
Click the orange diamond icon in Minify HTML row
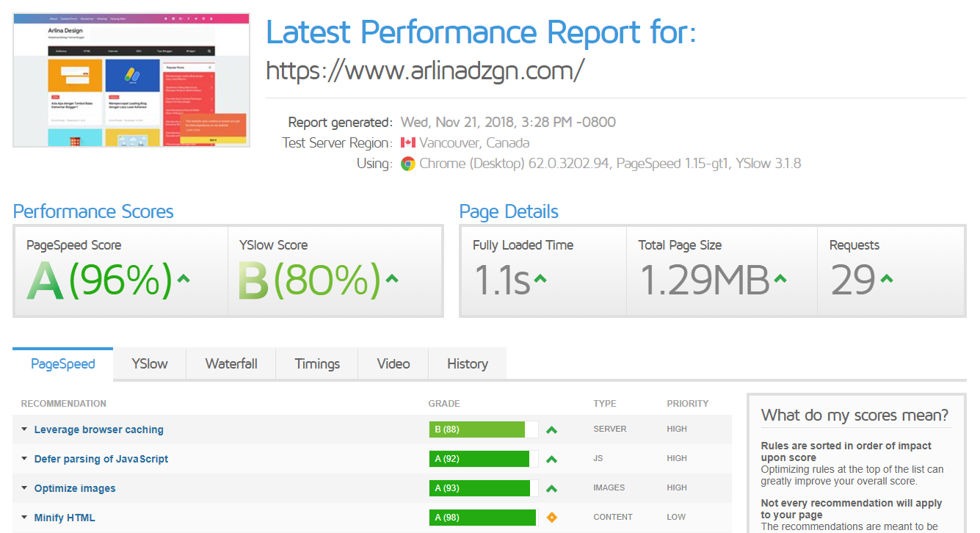552,518
